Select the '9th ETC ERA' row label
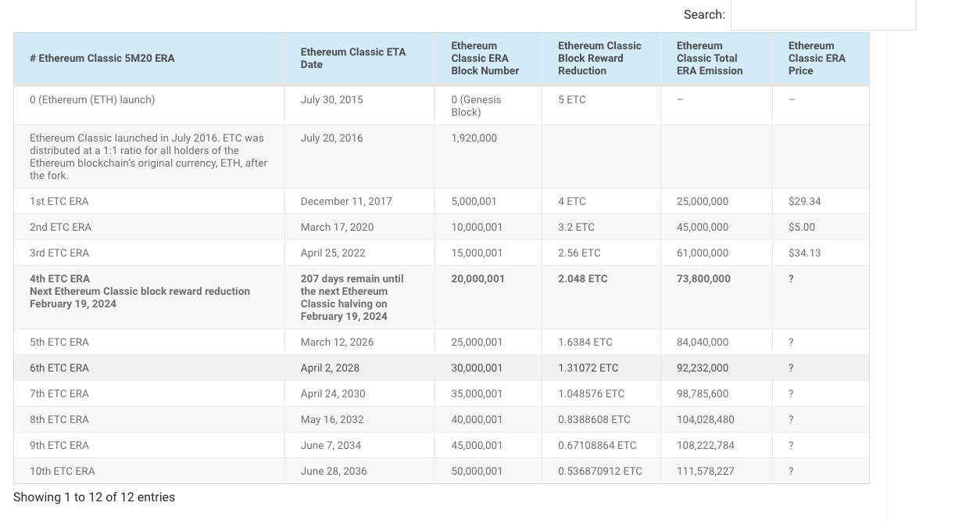The height and width of the screenshot is (524, 980). coord(149,445)
